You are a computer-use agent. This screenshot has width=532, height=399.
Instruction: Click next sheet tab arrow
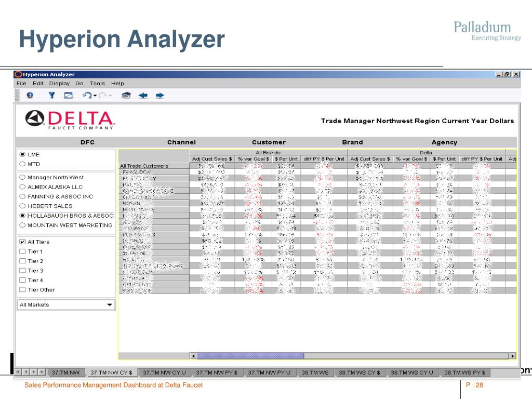point(34,371)
